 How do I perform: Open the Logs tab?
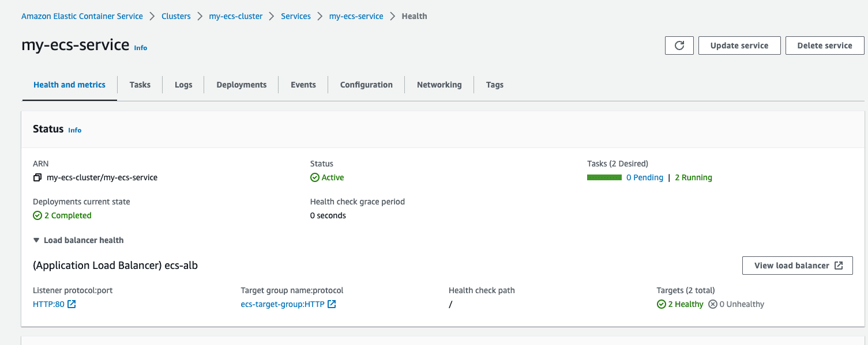[183, 84]
